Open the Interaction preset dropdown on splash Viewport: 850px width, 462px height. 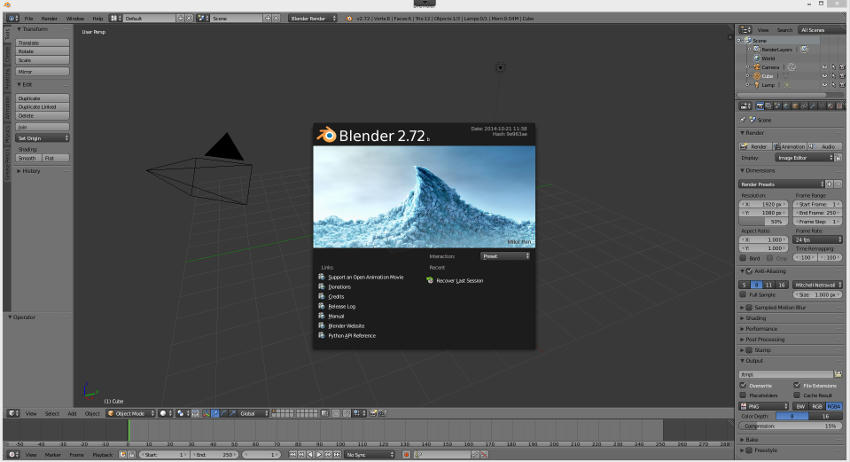click(x=505, y=256)
